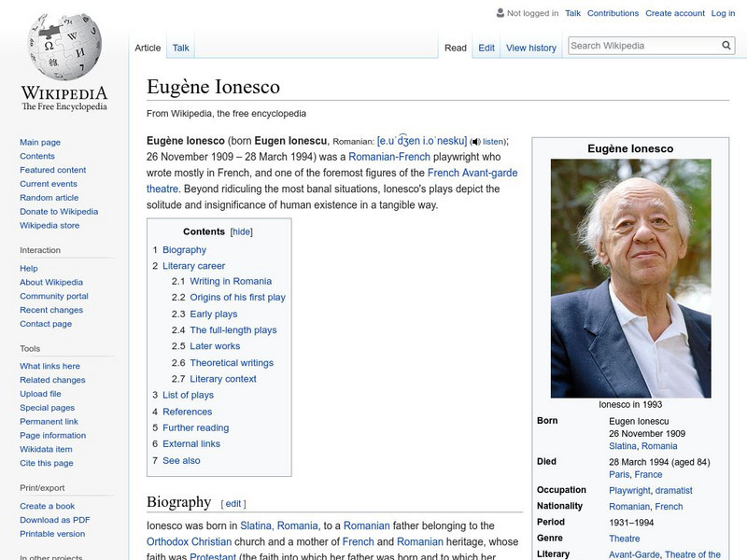The width and height of the screenshot is (747, 560).
Task: Click Download as PDF
Action: (55, 520)
